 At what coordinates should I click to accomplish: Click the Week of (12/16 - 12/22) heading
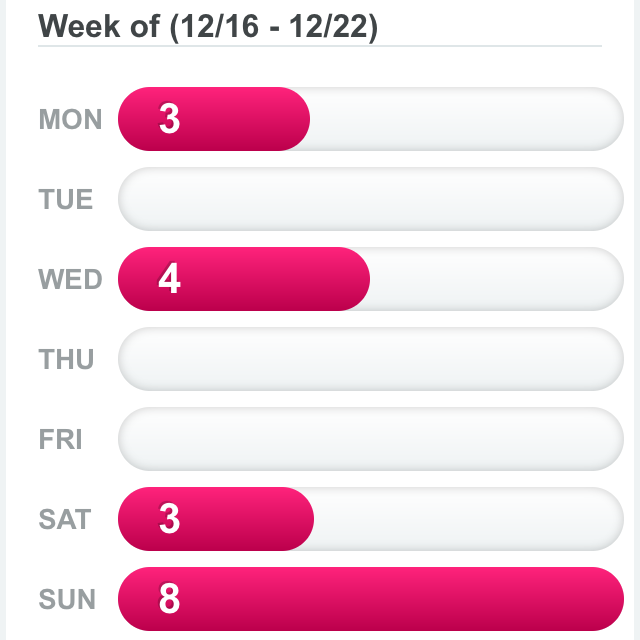pyautogui.click(x=208, y=27)
